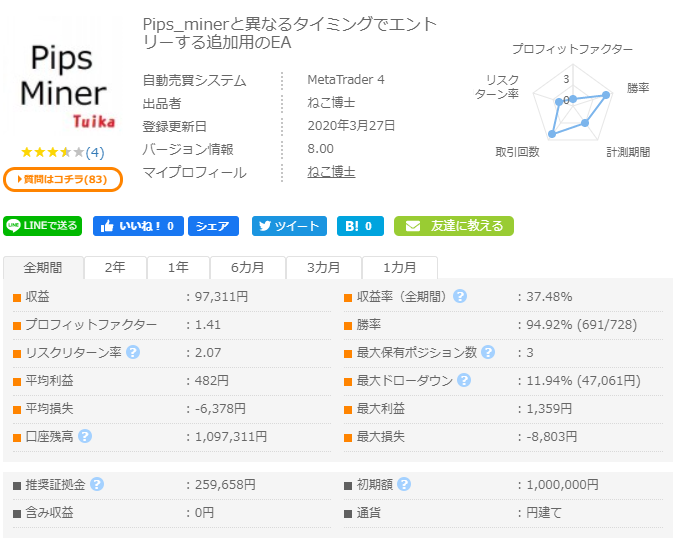Click the version number 8.00

(x=320, y=149)
